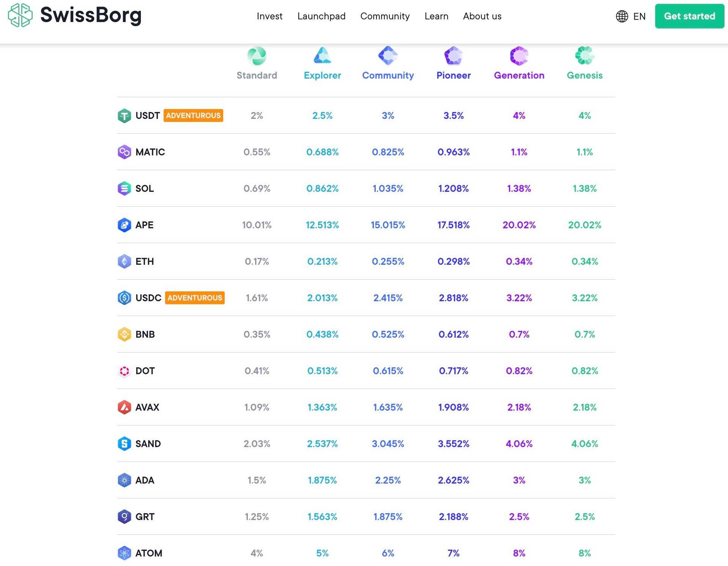Image resolution: width=728 pixels, height=566 pixels.
Task: Click the APE coin icon
Action: click(x=124, y=225)
